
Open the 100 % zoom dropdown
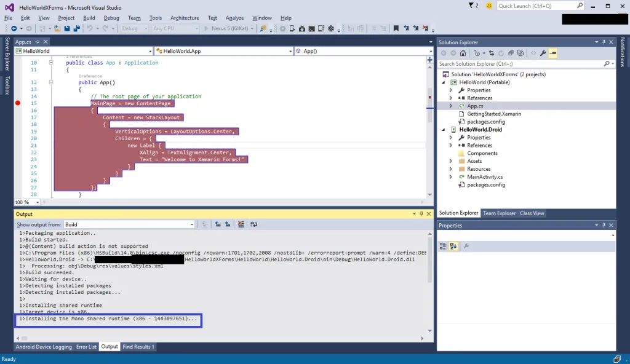click(27, 202)
